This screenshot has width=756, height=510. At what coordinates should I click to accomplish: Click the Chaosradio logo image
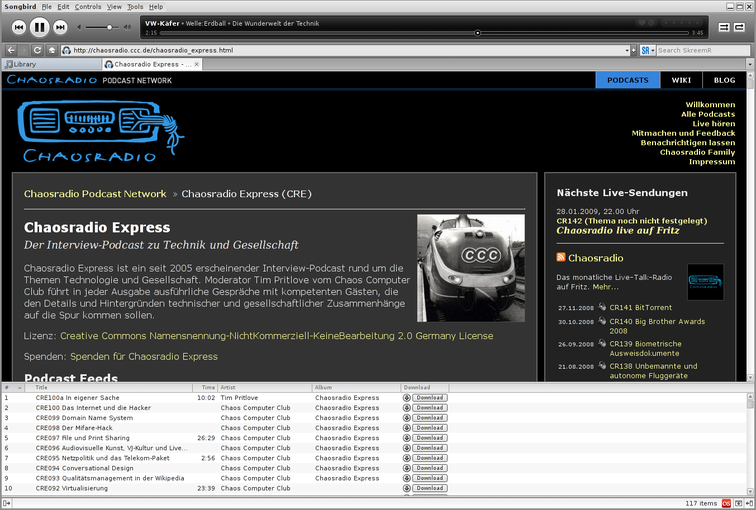coord(101,131)
